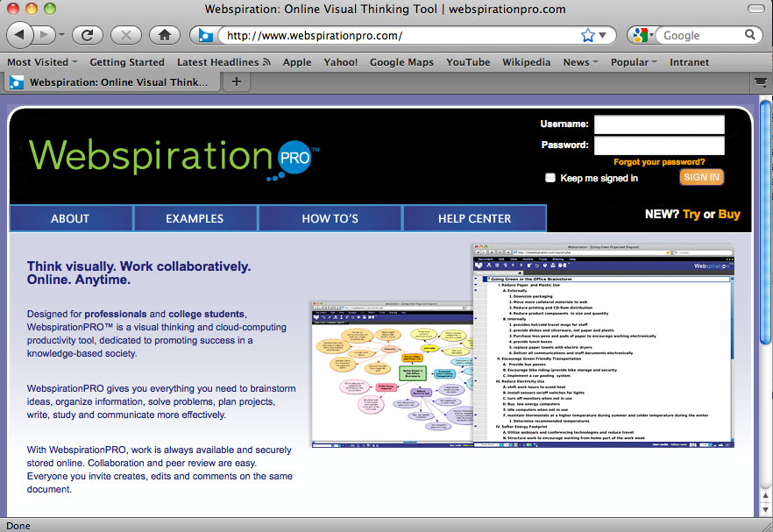Click the Try link
This screenshot has width=773, height=532.
(691, 214)
